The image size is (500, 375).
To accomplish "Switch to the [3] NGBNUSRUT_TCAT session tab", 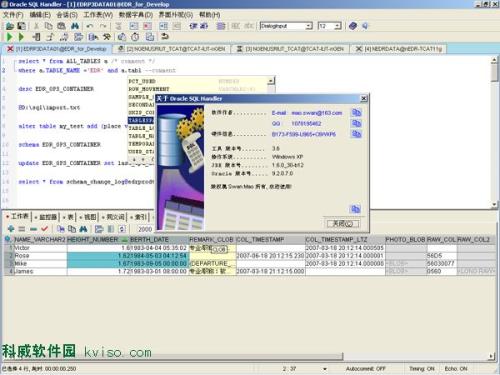I will (x=290, y=49).
